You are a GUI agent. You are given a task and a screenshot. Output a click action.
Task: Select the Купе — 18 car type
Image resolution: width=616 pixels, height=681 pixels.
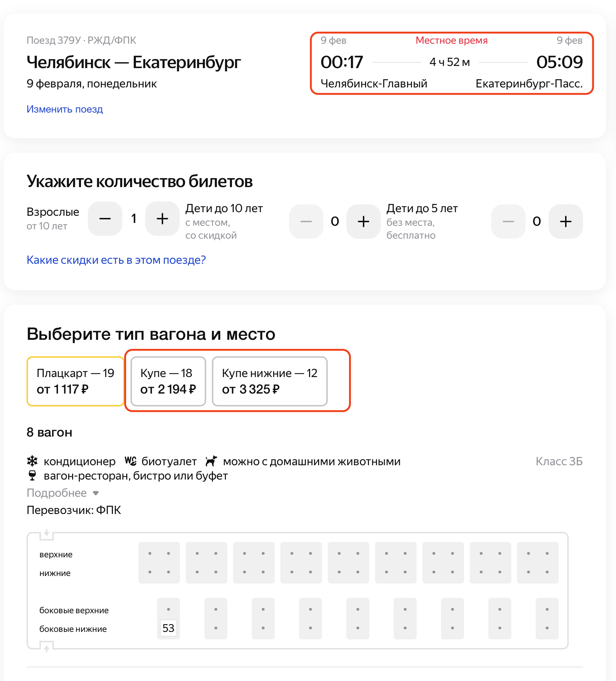pyautogui.click(x=168, y=381)
